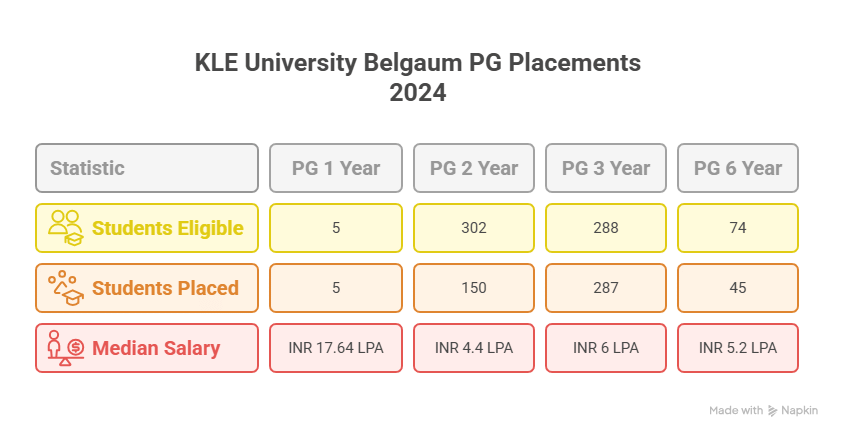The width and height of the screenshot is (842, 438).
Task: Click the INR 4.4 LPA cell
Action: tap(474, 348)
